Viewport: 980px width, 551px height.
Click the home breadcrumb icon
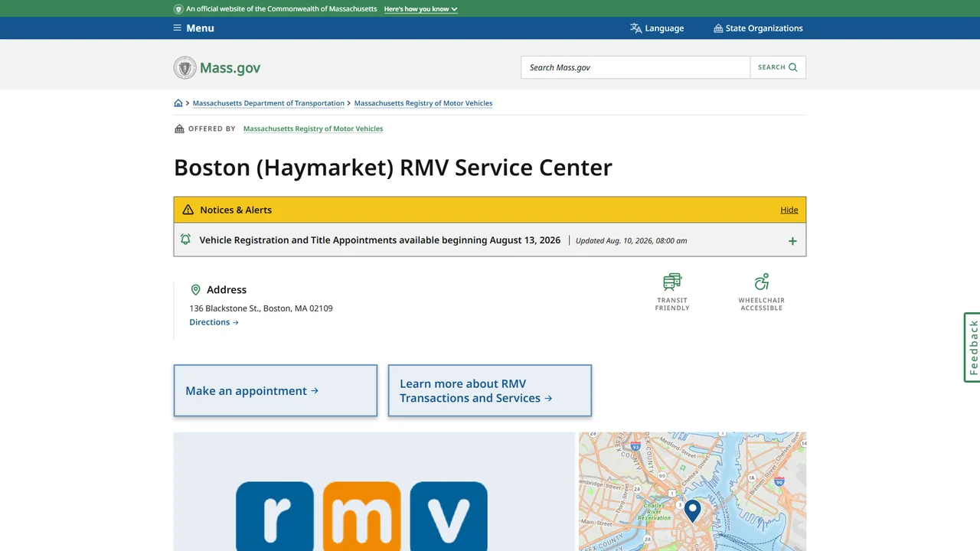[178, 103]
